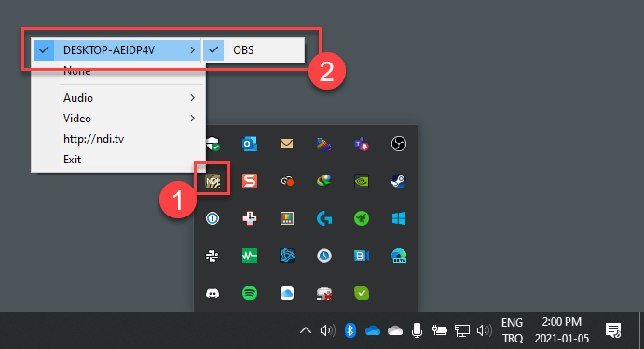Click the speaker icon next to Bluetooth
Screen dimensions: 644x349
pyautogui.click(x=327, y=330)
